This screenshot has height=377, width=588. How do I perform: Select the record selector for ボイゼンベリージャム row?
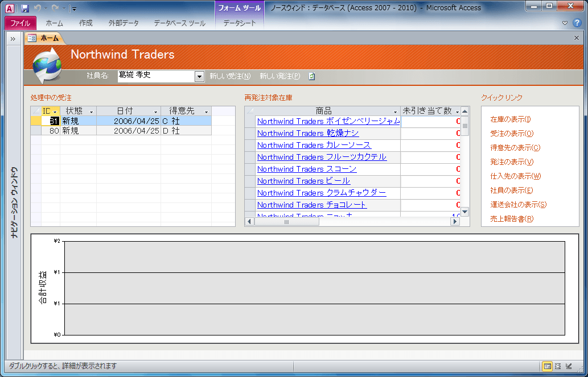pos(250,122)
